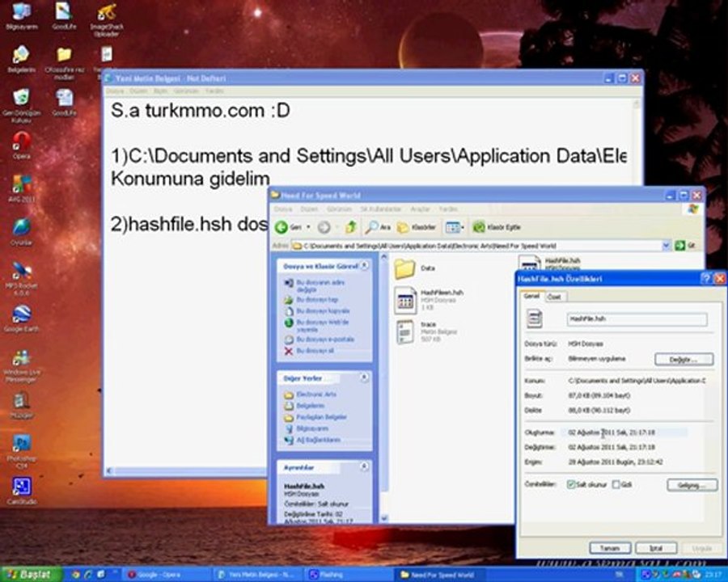Click the Back (Geri) arrow in Explorer toolbar
Image resolution: width=728 pixels, height=582 pixels.
click(281, 227)
